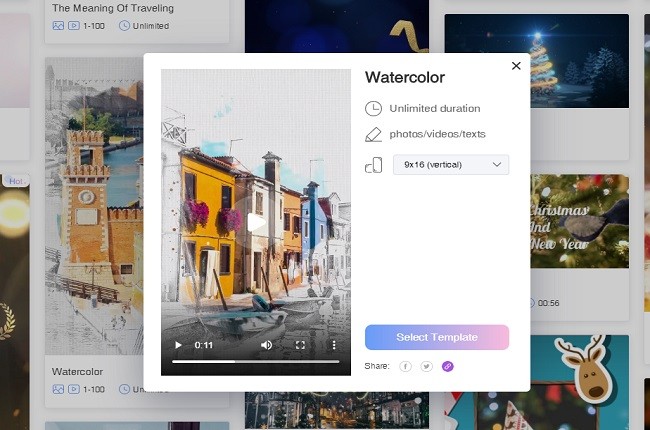Screen dimensions: 650x430
Task: Click the pencil edit icon beside photos/videos/texts
Action: click(373, 134)
